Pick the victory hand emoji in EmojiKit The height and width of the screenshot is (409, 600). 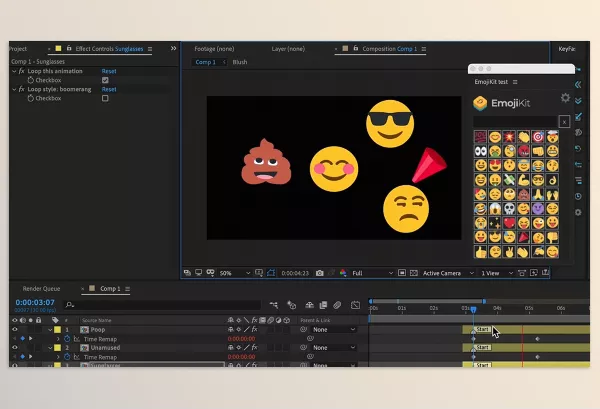pos(509,252)
